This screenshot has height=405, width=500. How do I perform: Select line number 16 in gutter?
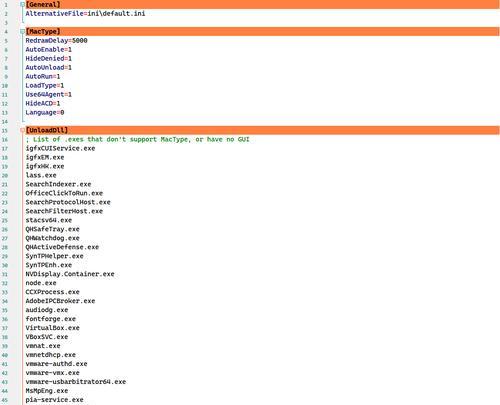click(x=5, y=139)
